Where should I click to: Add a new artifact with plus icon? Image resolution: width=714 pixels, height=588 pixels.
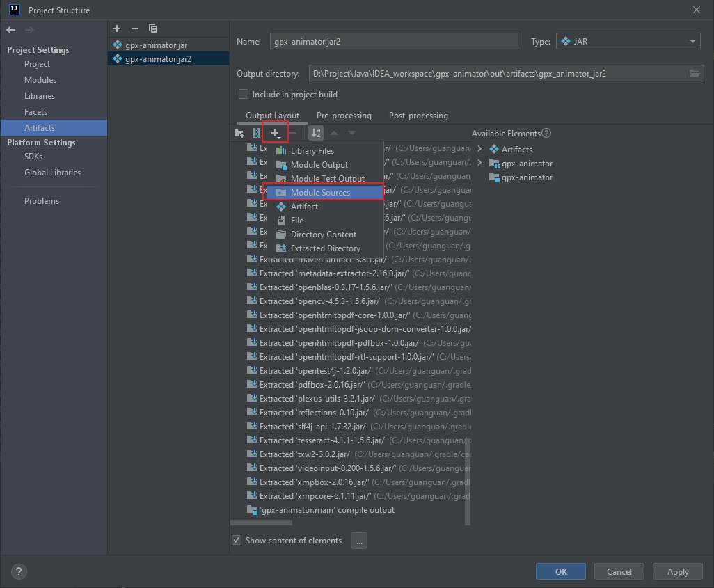(x=117, y=29)
